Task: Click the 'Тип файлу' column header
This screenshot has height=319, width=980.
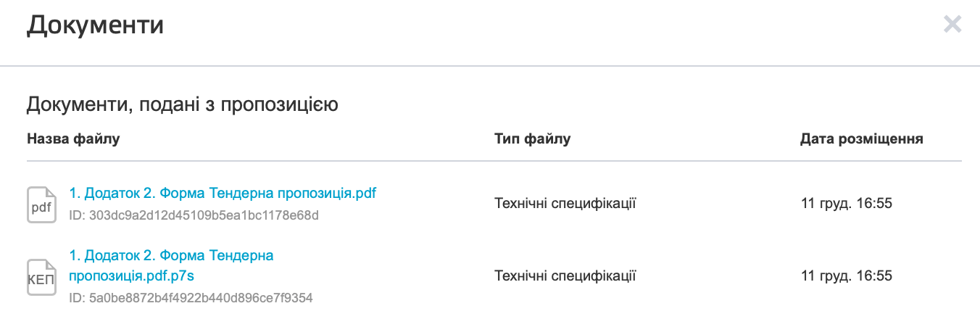Action: tap(532, 138)
